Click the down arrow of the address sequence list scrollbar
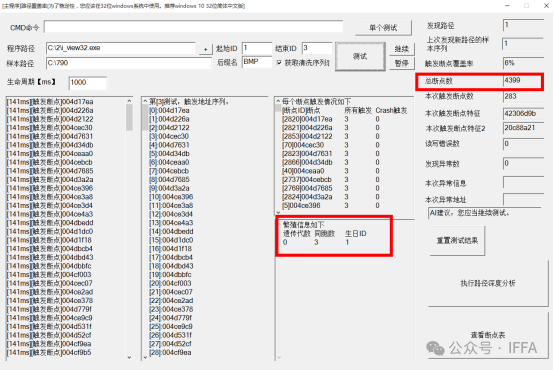 (x=145, y=357)
